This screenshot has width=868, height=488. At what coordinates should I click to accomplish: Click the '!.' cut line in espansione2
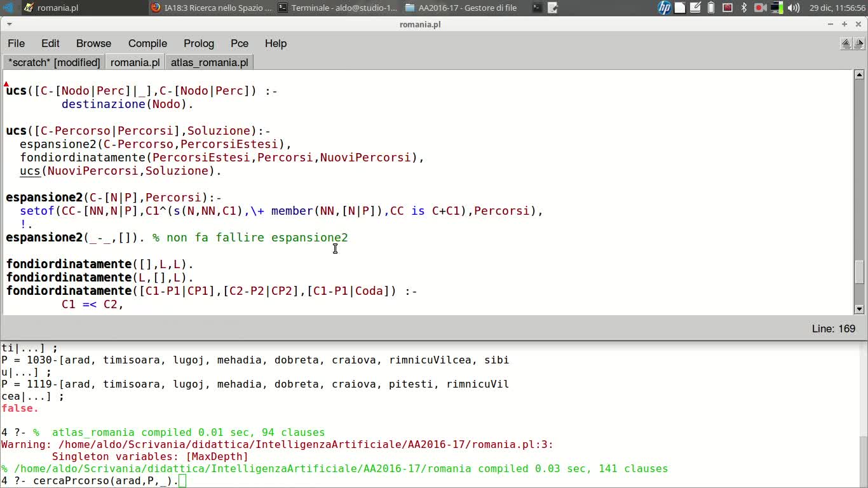pyautogui.click(x=26, y=224)
